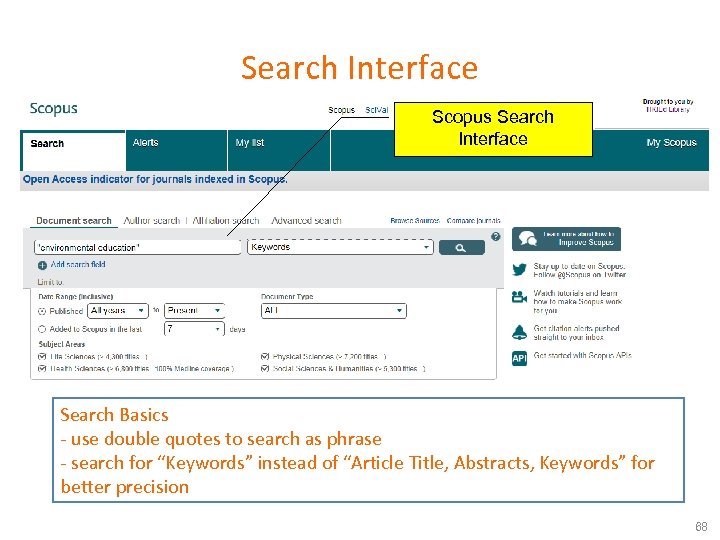Open the Document Type ALL dropdown
Image resolution: width=720 pixels, height=540 pixels.
(333, 311)
